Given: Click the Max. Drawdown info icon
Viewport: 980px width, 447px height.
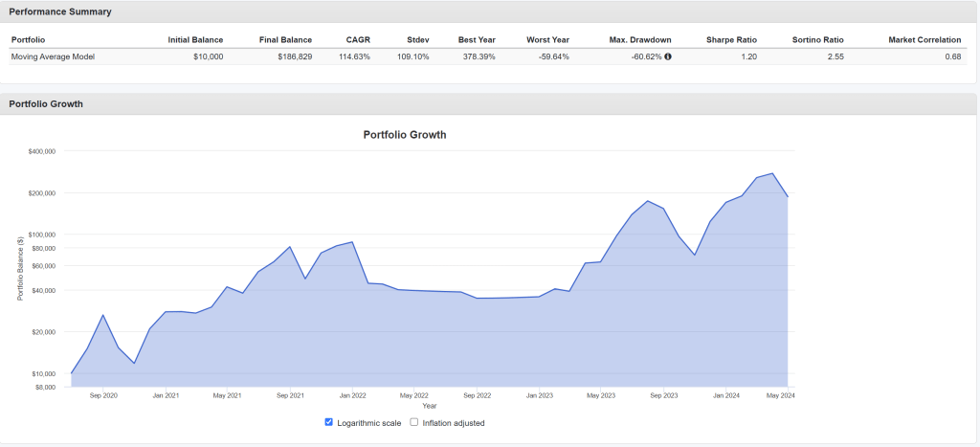Looking at the screenshot, I should pyautogui.click(x=668, y=57).
